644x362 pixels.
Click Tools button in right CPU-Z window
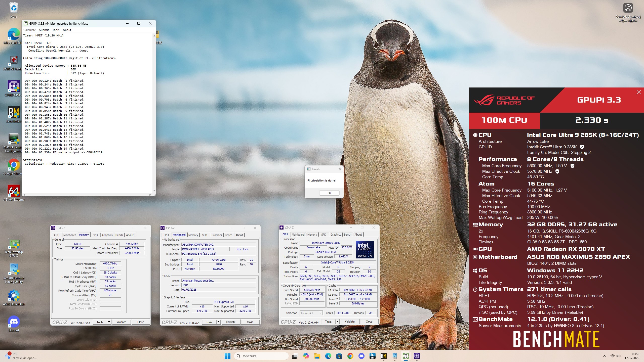[328, 322]
